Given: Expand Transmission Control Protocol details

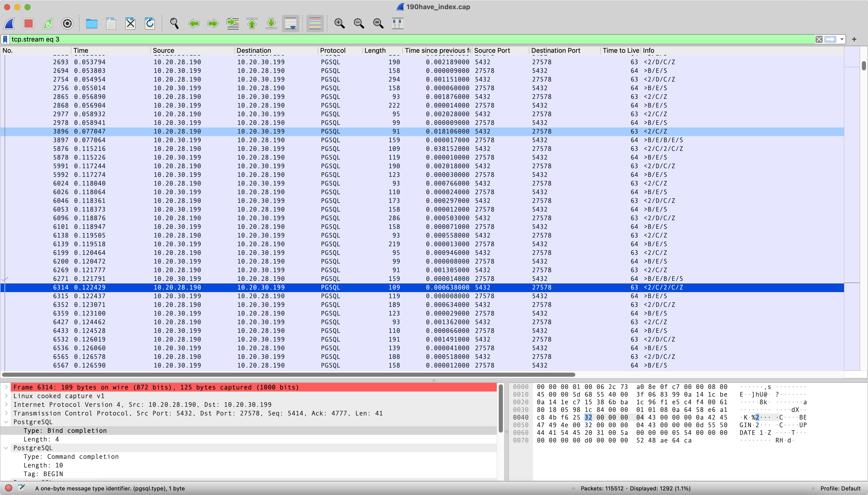Looking at the screenshot, I should (6, 413).
